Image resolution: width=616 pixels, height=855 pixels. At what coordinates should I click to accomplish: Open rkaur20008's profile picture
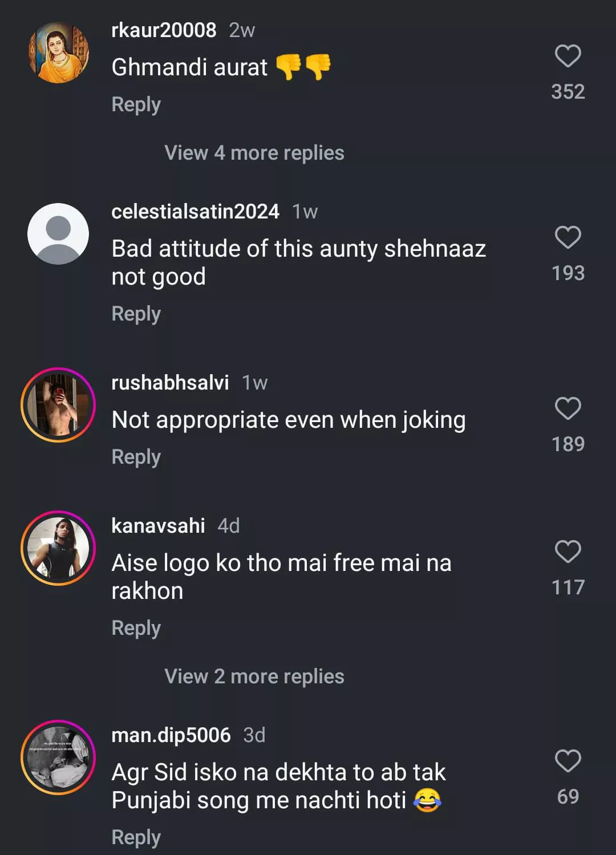click(x=58, y=52)
